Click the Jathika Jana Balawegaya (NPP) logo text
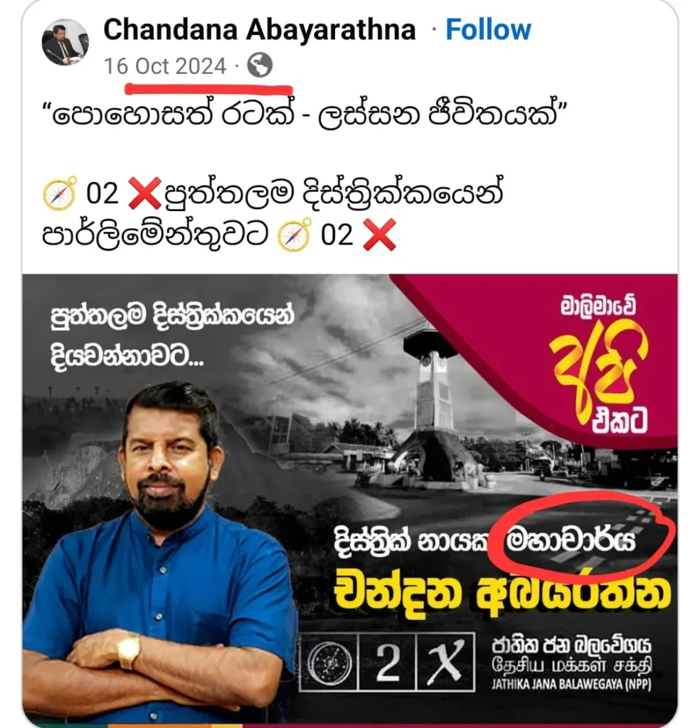The height and width of the screenshot is (728, 700). click(571, 663)
